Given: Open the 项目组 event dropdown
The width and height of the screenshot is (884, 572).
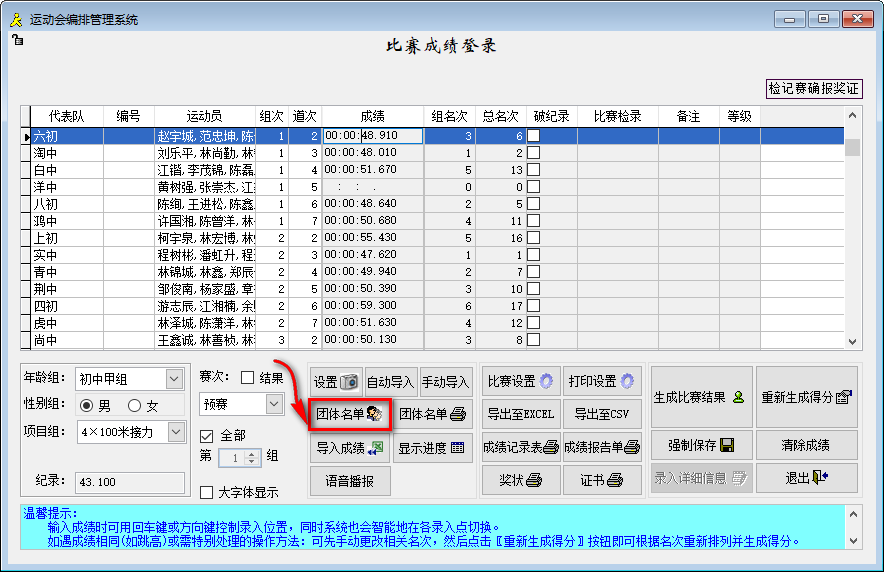Looking at the screenshot, I should click(x=174, y=432).
